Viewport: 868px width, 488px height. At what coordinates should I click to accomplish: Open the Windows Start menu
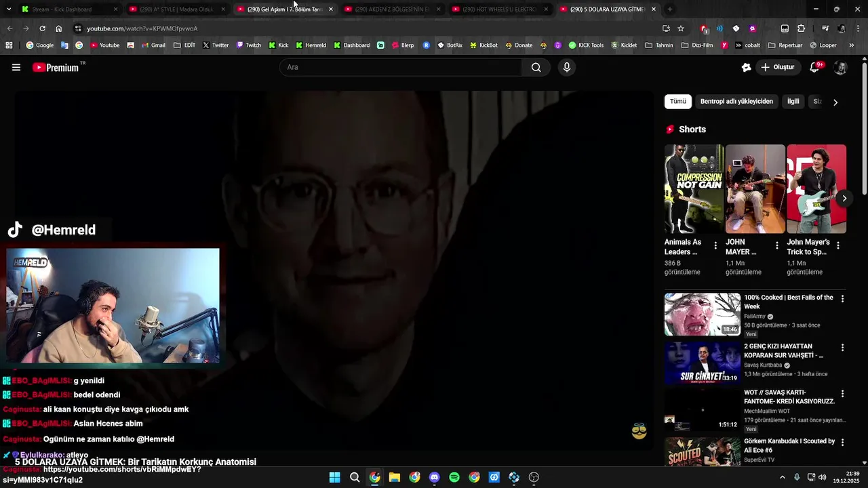point(334,477)
